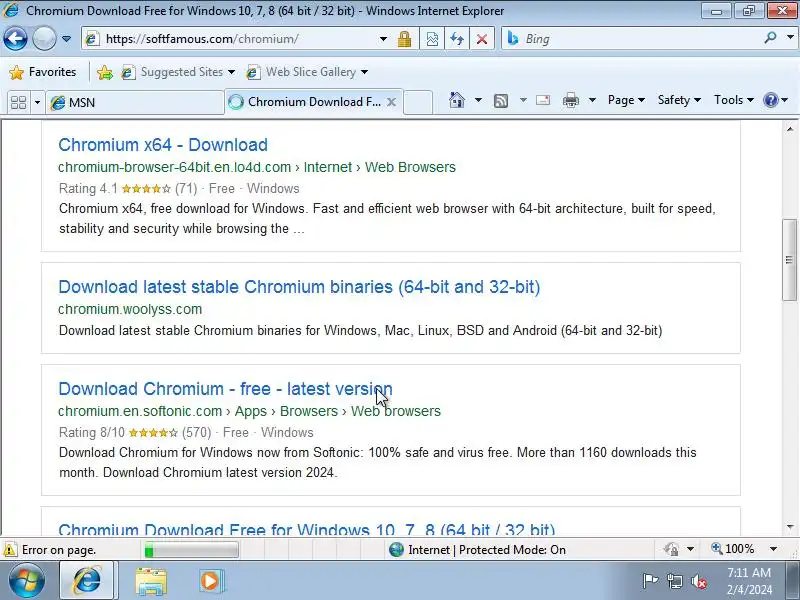The height and width of the screenshot is (600, 800).
Task: Click Internet Protected Mode status text
Action: tap(487, 550)
